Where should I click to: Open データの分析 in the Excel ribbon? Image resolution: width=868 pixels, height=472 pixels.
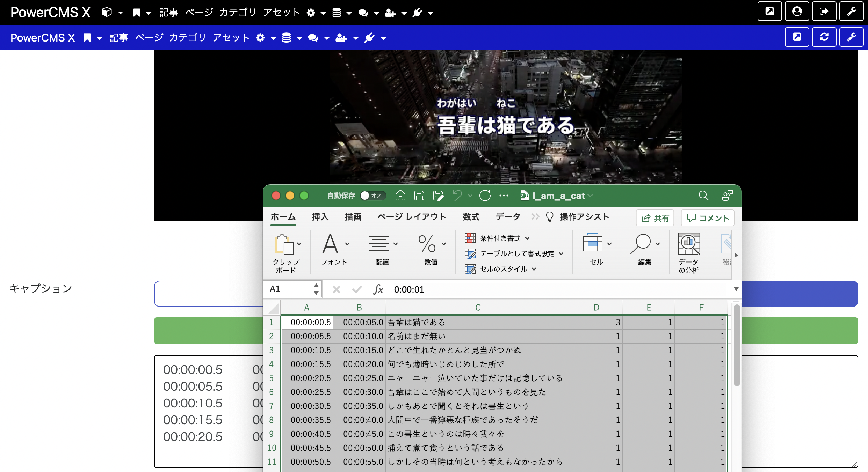tap(688, 251)
